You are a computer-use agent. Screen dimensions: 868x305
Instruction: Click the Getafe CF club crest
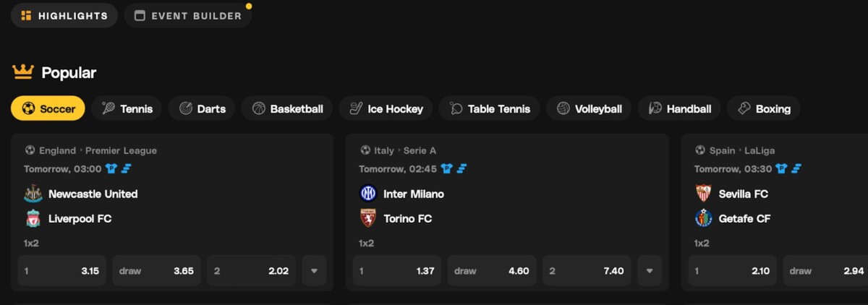tap(703, 218)
